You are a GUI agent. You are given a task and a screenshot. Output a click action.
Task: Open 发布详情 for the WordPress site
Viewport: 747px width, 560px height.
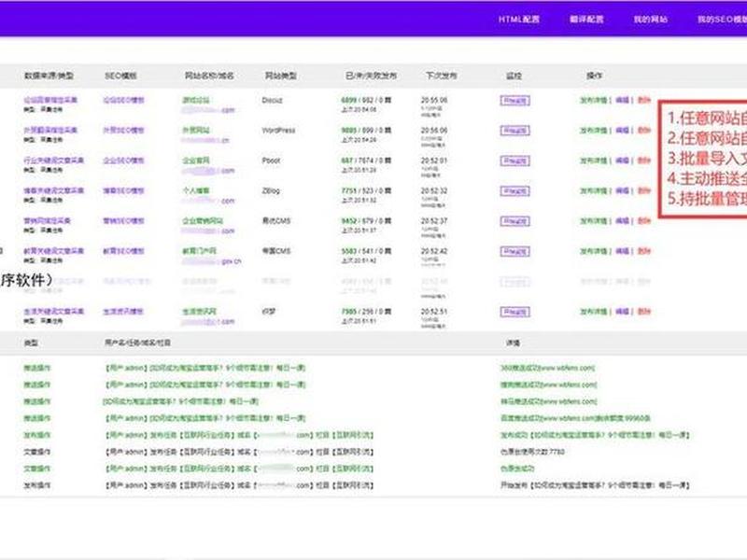593,131
